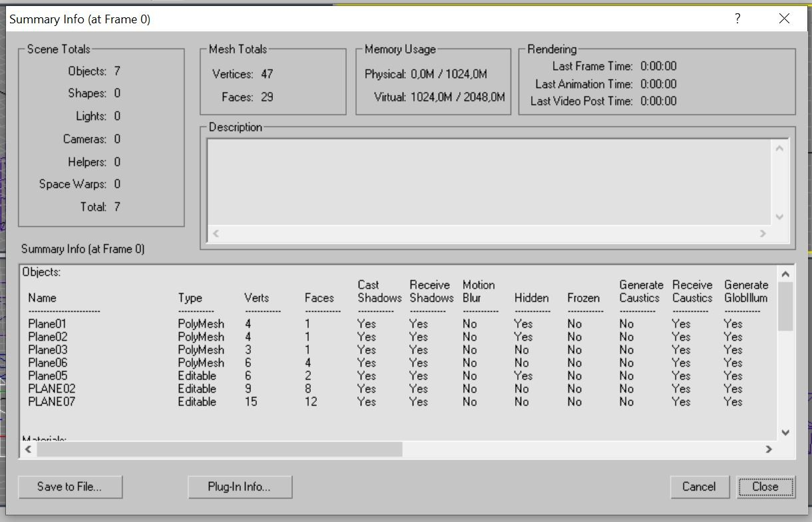Click the Type column header
812x522 pixels.
190,299
